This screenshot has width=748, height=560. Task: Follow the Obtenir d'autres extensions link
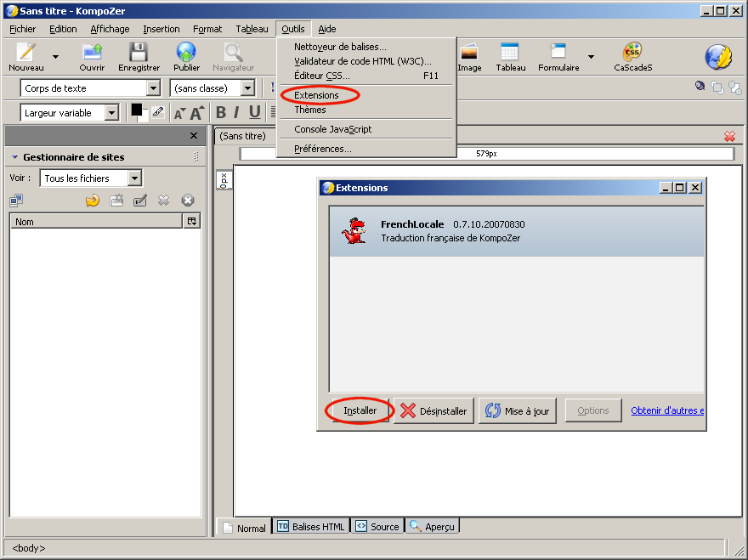tap(667, 410)
